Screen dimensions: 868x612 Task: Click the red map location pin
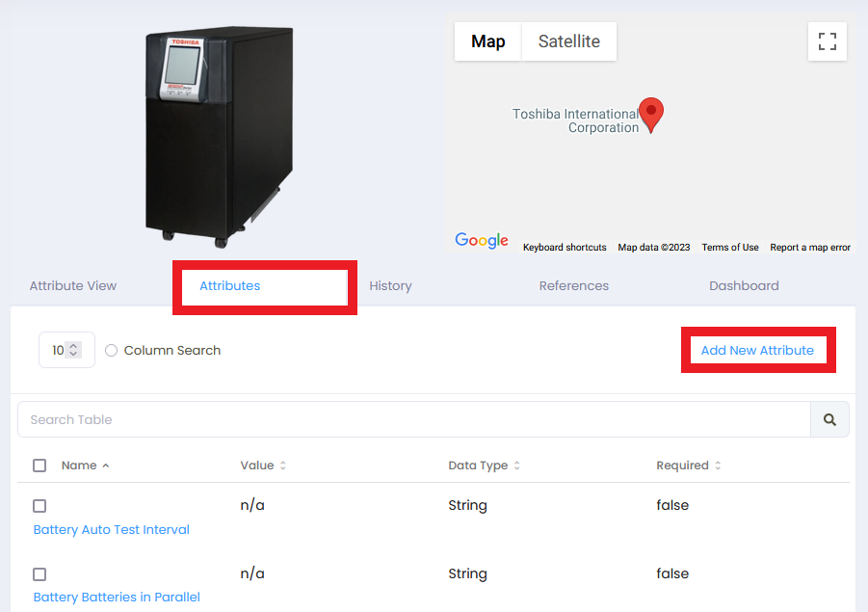652,115
